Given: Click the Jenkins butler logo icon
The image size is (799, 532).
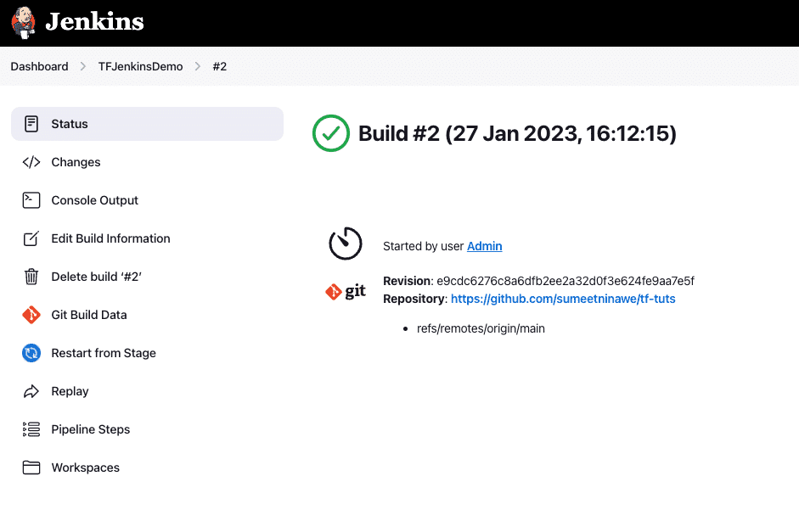Looking at the screenshot, I should click(24, 23).
